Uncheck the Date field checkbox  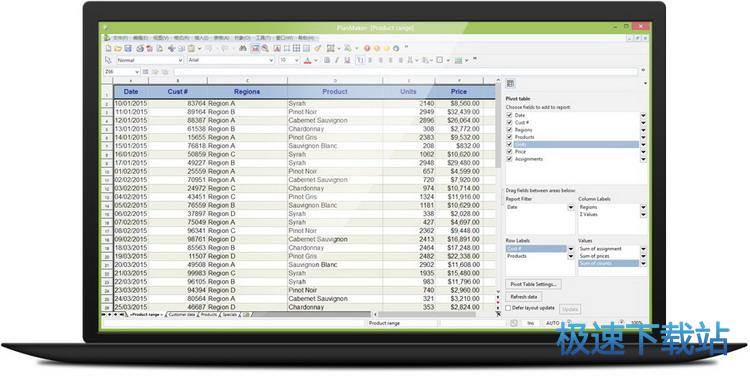(509, 115)
